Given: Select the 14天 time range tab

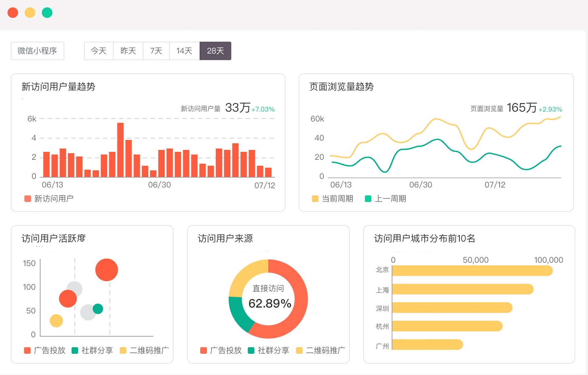Looking at the screenshot, I should tap(184, 51).
